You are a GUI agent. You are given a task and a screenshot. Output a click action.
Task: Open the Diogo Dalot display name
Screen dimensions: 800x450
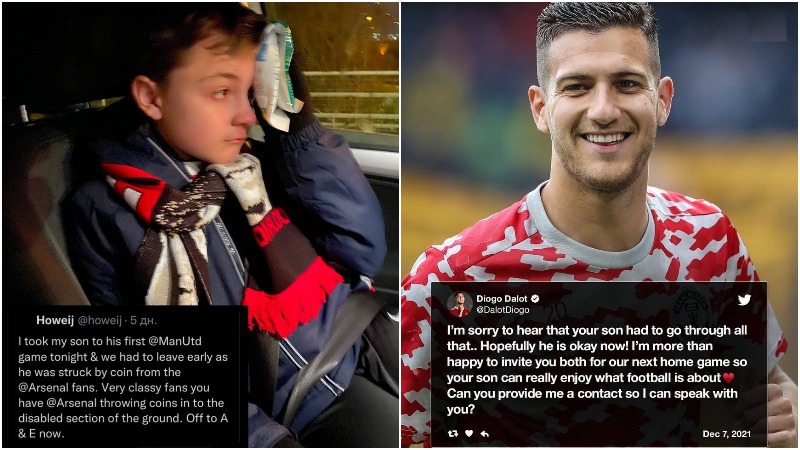502,298
